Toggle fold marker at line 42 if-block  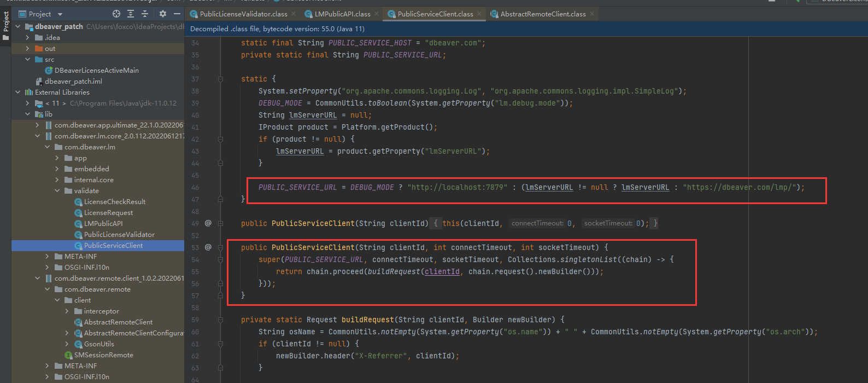(220, 139)
